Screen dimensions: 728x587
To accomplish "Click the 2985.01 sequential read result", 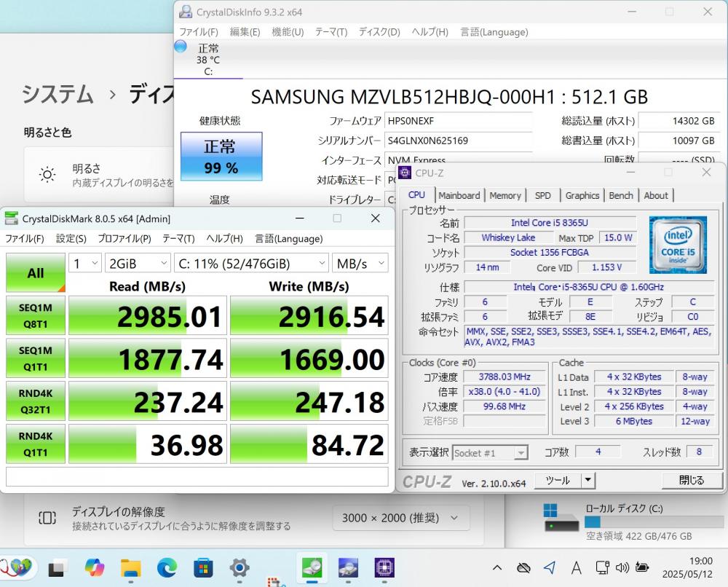I will point(148,316).
